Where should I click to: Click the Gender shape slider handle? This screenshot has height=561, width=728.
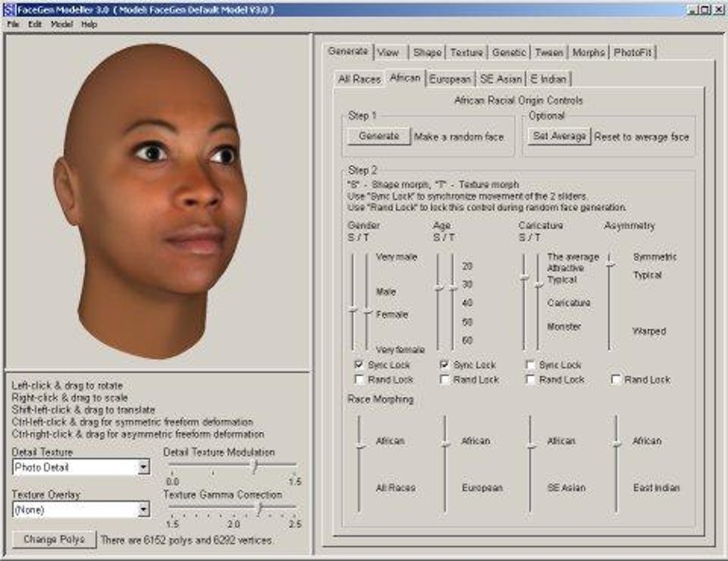353,310
